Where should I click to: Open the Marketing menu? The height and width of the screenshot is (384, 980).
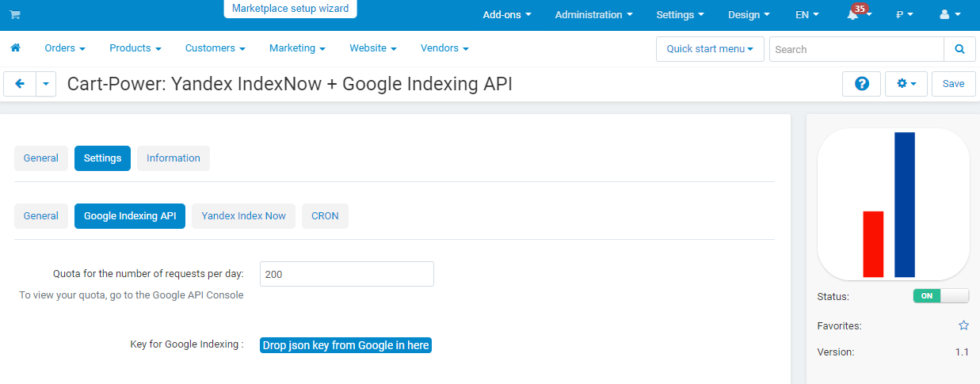point(297,48)
